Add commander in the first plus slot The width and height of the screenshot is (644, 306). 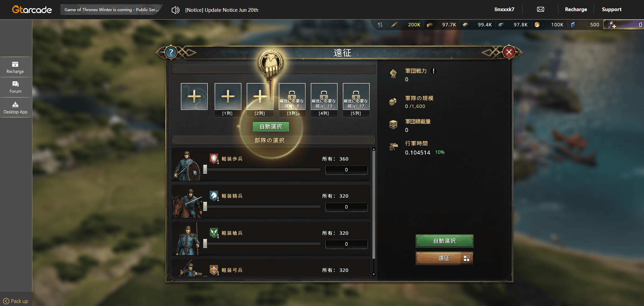pyautogui.click(x=194, y=96)
